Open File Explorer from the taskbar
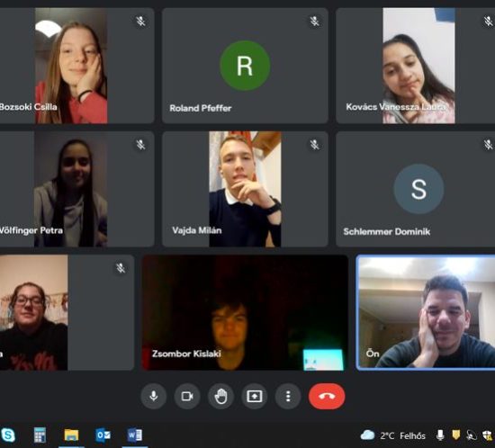 (71, 435)
